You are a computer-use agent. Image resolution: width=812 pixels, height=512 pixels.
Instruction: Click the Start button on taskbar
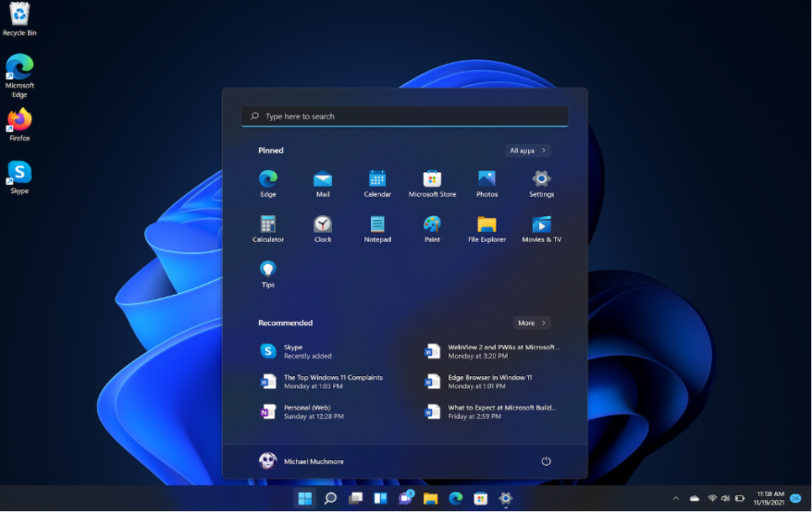[x=304, y=498]
